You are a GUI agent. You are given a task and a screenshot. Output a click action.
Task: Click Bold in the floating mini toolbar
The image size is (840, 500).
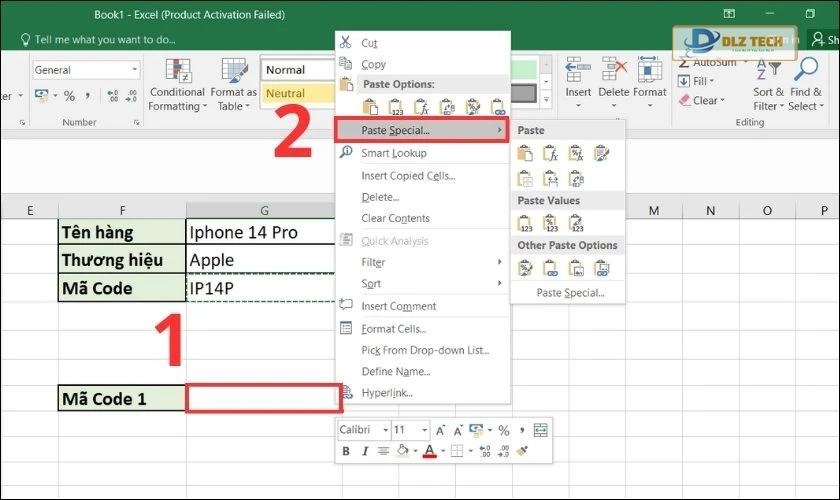[347, 452]
